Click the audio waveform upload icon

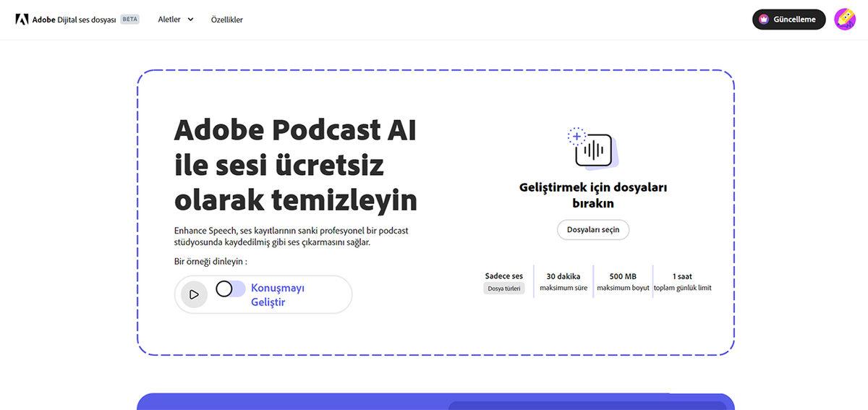(x=592, y=148)
